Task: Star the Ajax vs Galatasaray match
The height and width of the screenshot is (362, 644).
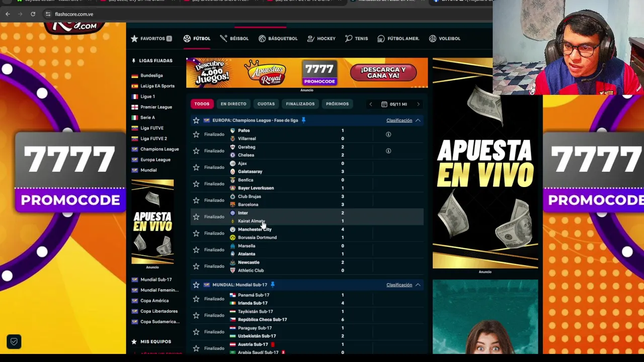Action: coord(196,167)
